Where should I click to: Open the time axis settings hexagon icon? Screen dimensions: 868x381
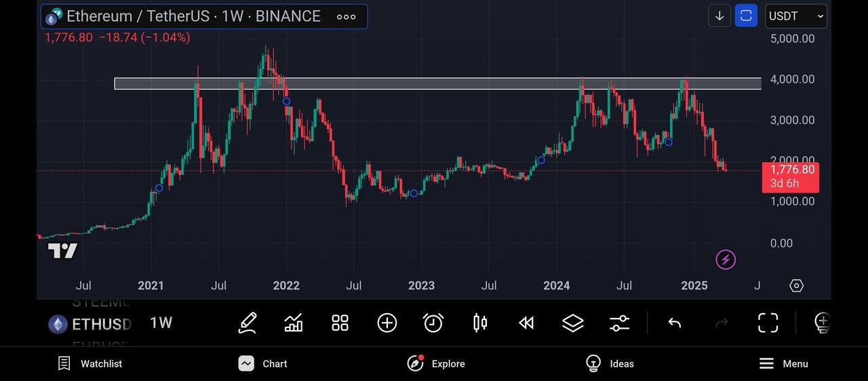(797, 285)
